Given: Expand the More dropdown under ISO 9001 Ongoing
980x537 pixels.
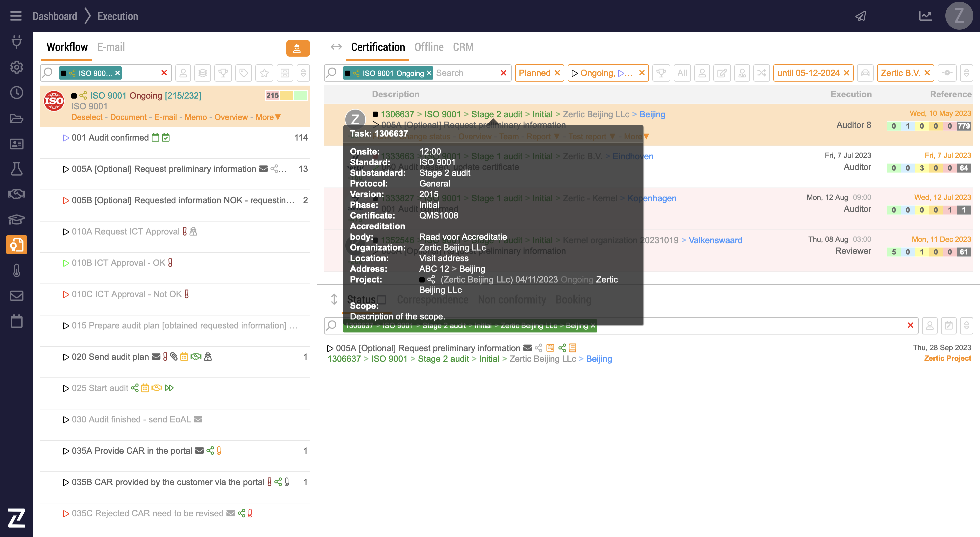Looking at the screenshot, I should tap(268, 117).
